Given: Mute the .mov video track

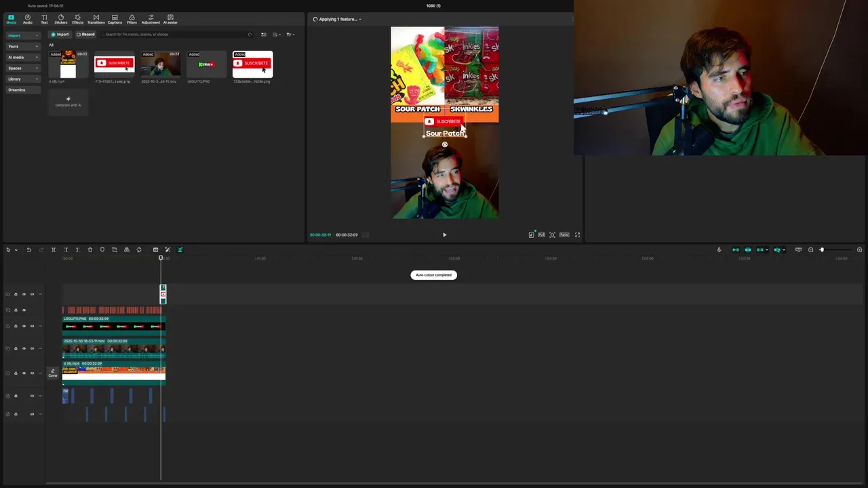Looking at the screenshot, I should pyautogui.click(x=32, y=348).
